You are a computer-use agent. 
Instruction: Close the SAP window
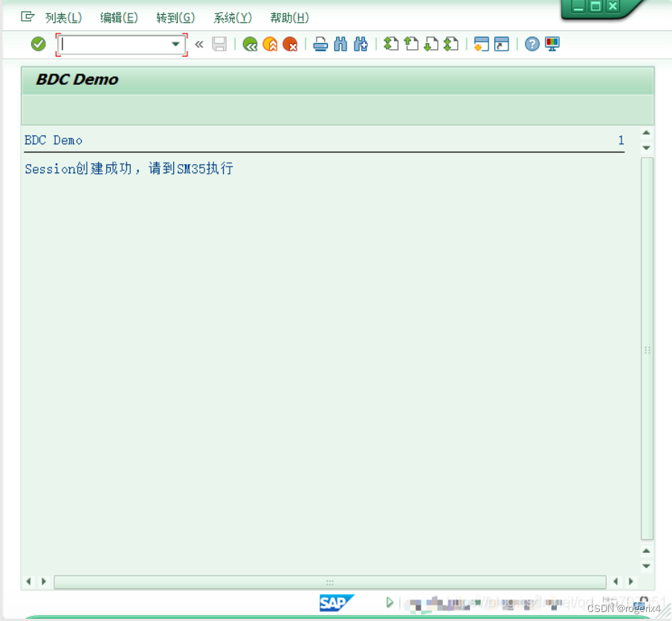(x=613, y=7)
